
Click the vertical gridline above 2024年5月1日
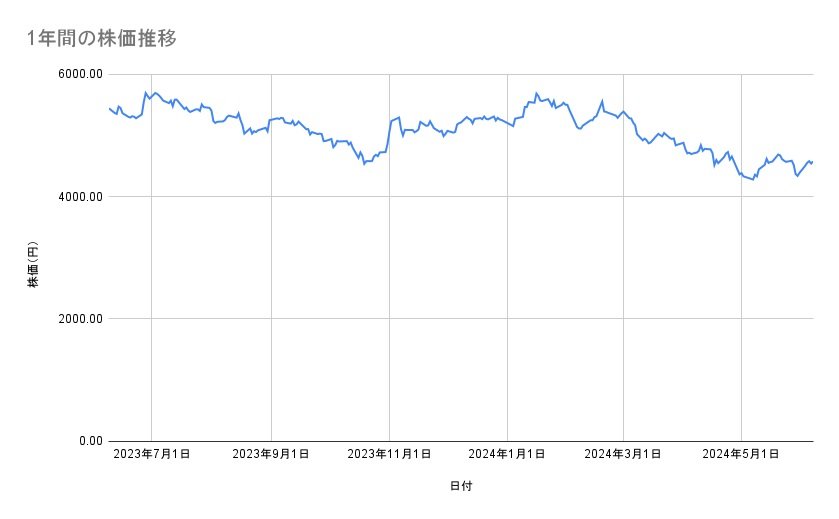[741, 300]
